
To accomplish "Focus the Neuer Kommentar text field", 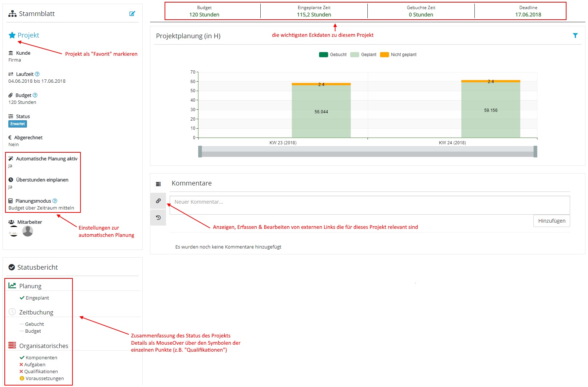I will coord(370,205).
